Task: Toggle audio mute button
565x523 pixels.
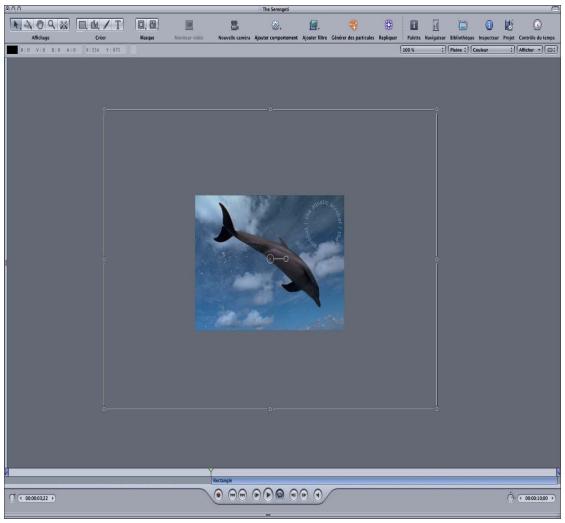Action: tap(317, 495)
